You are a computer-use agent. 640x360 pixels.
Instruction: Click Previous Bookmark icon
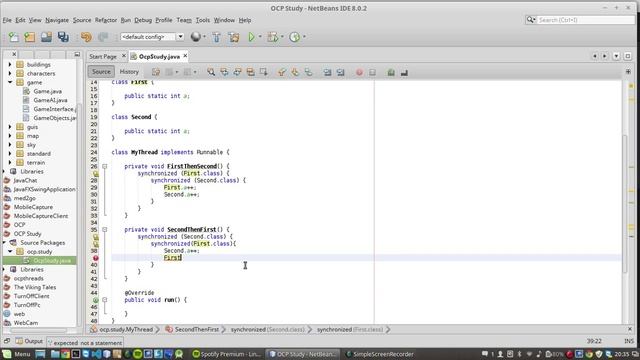282,72
